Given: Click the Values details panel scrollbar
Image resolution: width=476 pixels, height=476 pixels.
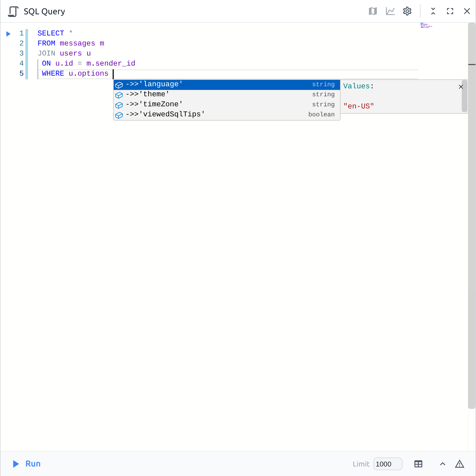Looking at the screenshot, I should (x=464, y=96).
